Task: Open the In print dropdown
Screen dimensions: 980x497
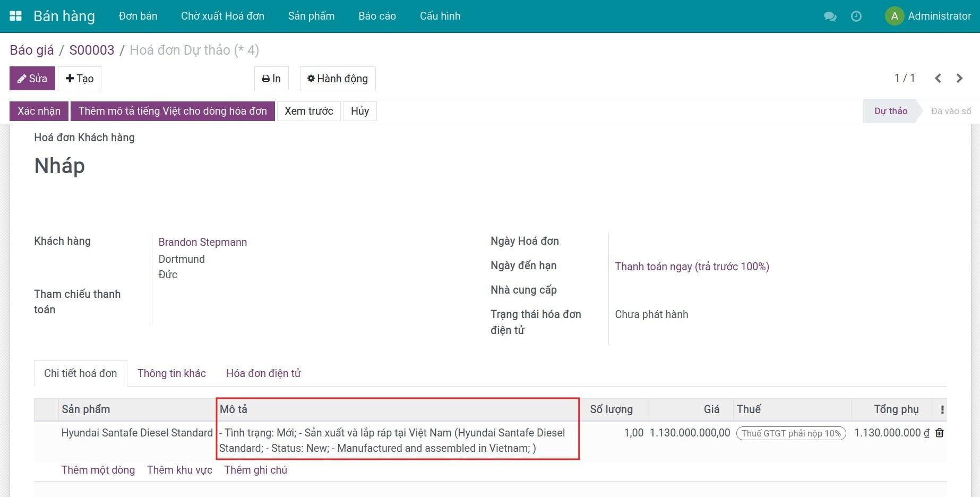Action: [x=271, y=79]
